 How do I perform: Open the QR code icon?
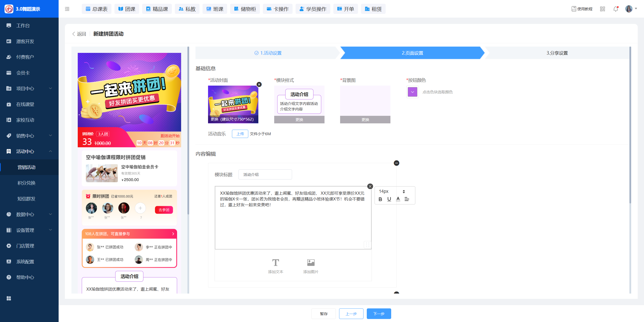(602, 9)
